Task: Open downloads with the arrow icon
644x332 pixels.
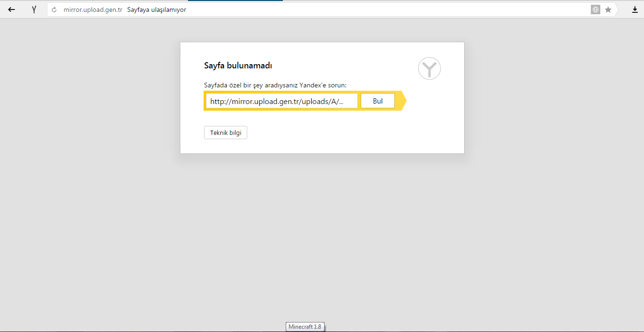Action: pos(635,9)
